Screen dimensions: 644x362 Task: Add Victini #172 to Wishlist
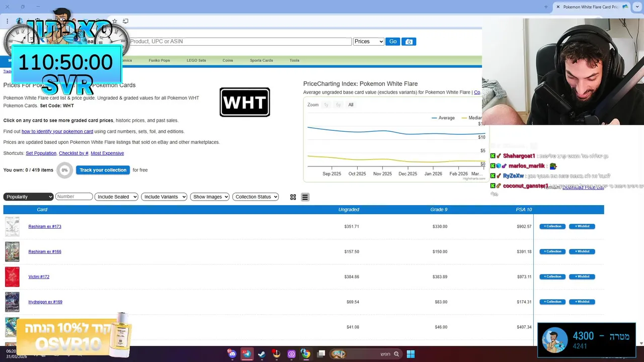click(x=582, y=277)
